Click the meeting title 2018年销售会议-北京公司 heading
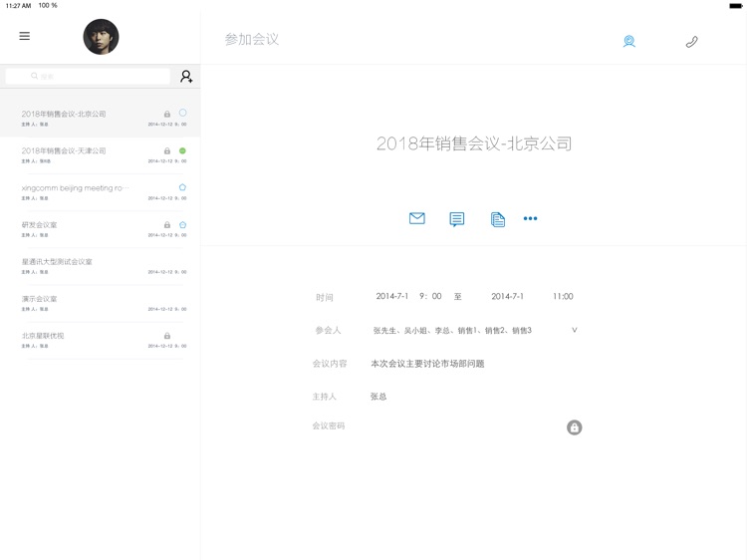 pyautogui.click(x=474, y=143)
